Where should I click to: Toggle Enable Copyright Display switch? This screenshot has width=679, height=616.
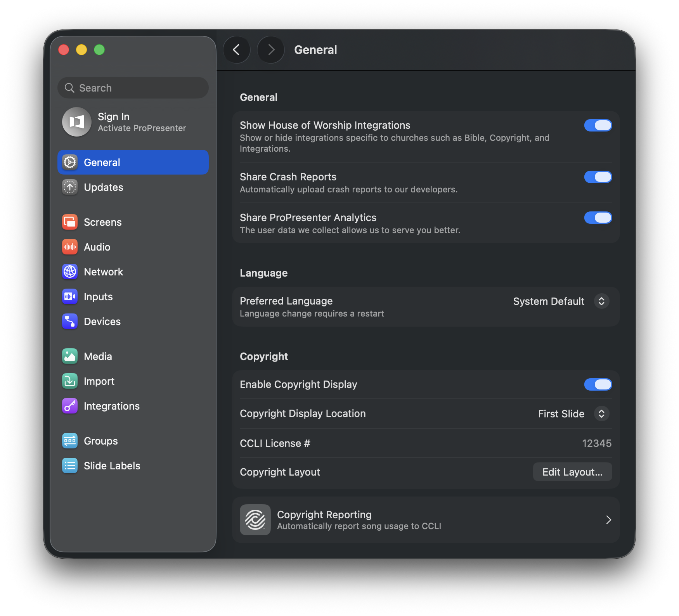[598, 384]
